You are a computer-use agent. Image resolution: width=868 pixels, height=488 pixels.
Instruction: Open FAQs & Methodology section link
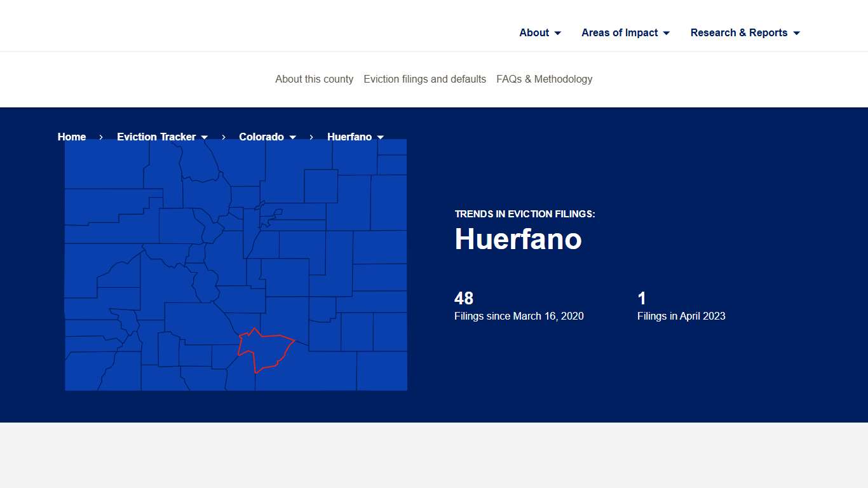(x=544, y=79)
